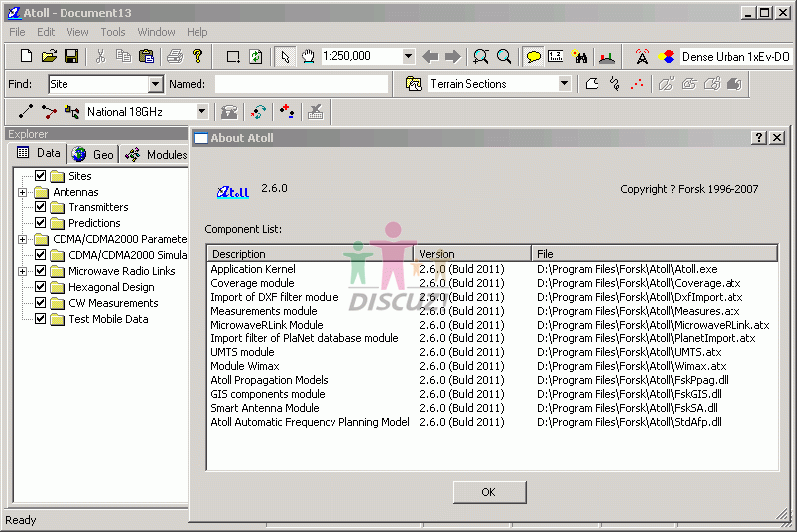
Task: Click the magnifier zoom tool icon
Action: click(505, 57)
